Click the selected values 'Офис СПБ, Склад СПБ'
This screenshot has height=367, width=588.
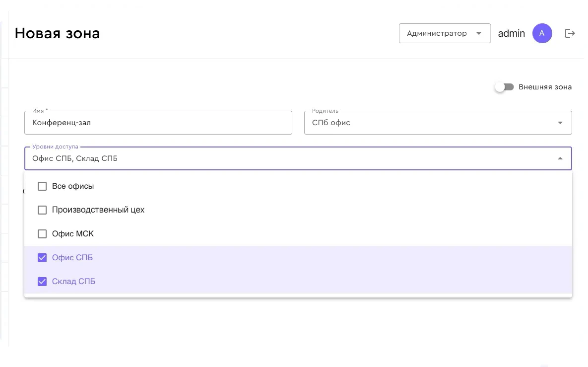(x=75, y=159)
